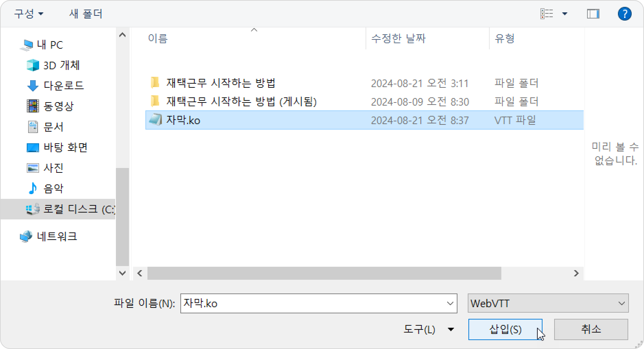The width and height of the screenshot is (644, 349).
Task: Click the horizontal scrollbar right arrow
Action: click(576, 273)
